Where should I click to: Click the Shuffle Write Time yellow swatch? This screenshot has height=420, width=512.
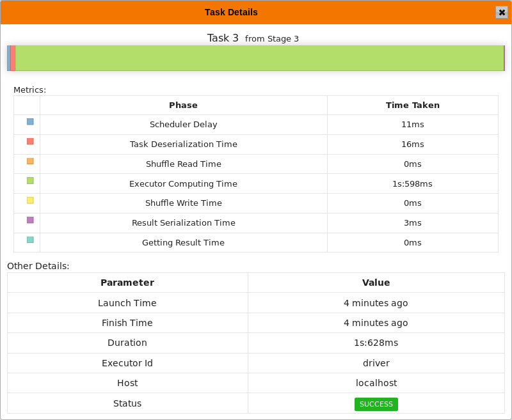pyautogui.click(x=30, y=201)
